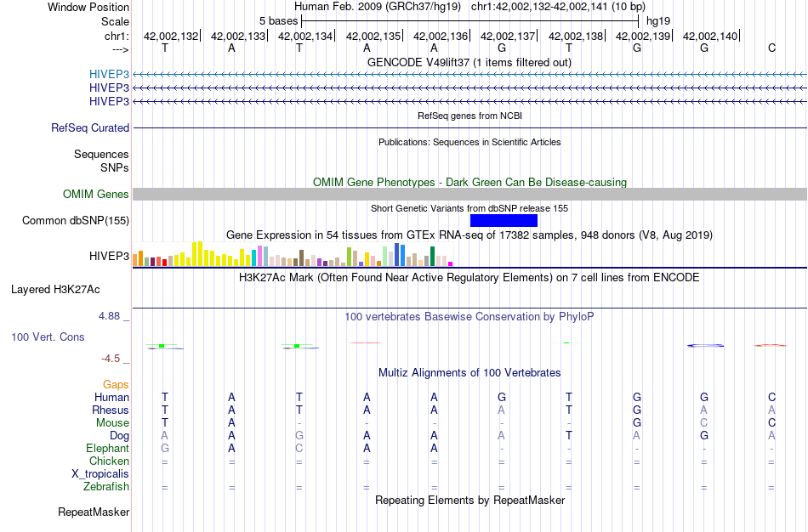Screen dimensions: 808x532
Task: Click the --> sequence direction arrow label
Action: [x=120, y=49]
